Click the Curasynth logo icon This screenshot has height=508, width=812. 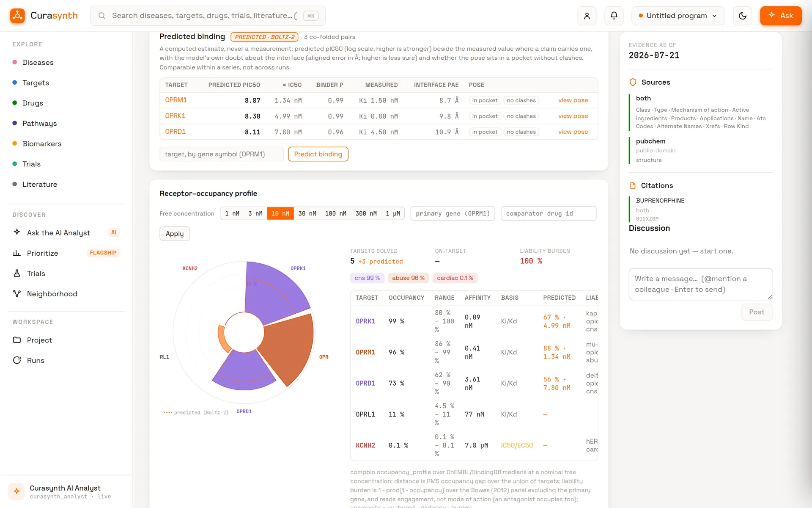pos(17,16)
